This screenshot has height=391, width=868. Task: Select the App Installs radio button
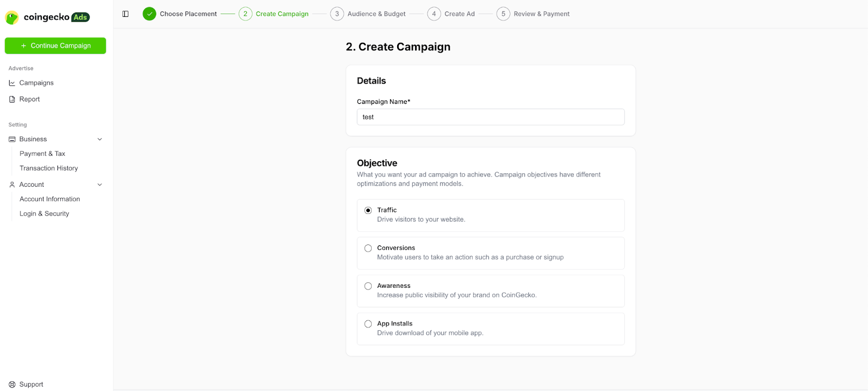point(368,324)
